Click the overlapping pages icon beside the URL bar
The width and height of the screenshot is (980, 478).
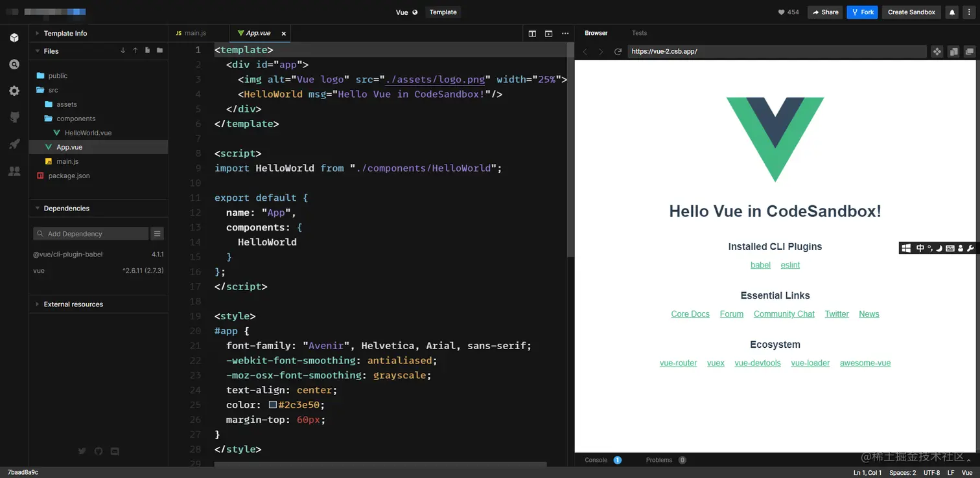[x=953, y=52]
